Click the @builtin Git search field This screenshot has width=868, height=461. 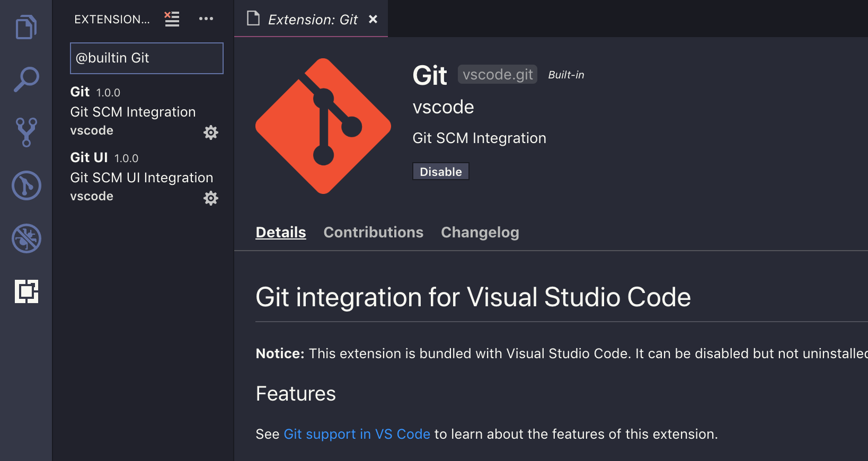(x=147, y=58)
